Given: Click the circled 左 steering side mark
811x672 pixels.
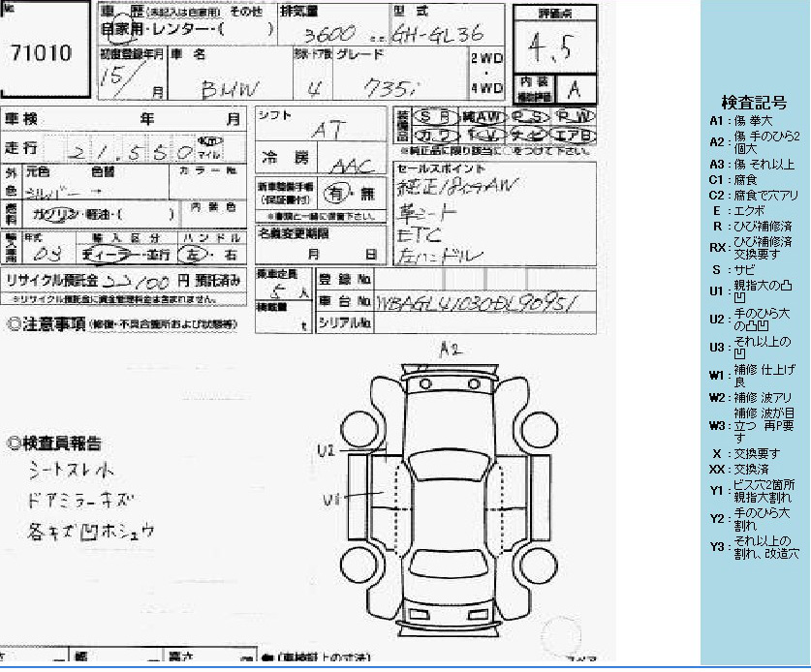Looking at the screenshot, I should [193, 255].
